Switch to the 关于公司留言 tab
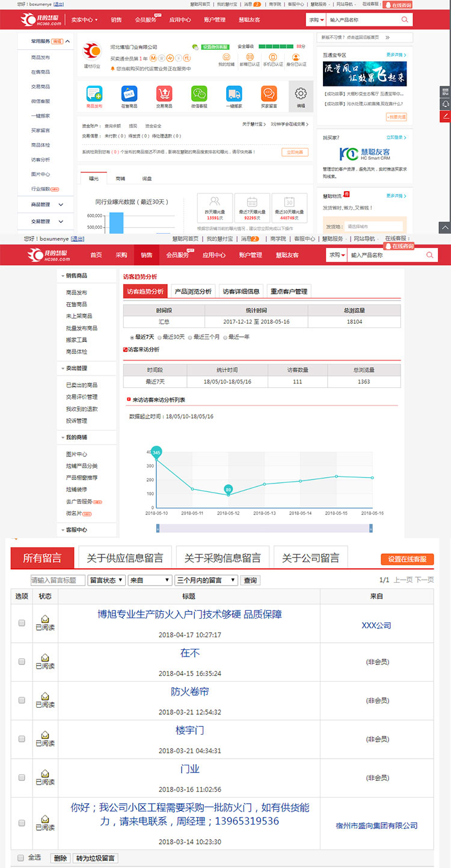This screenshot has width=451, height=868. (x=310, y=558)
